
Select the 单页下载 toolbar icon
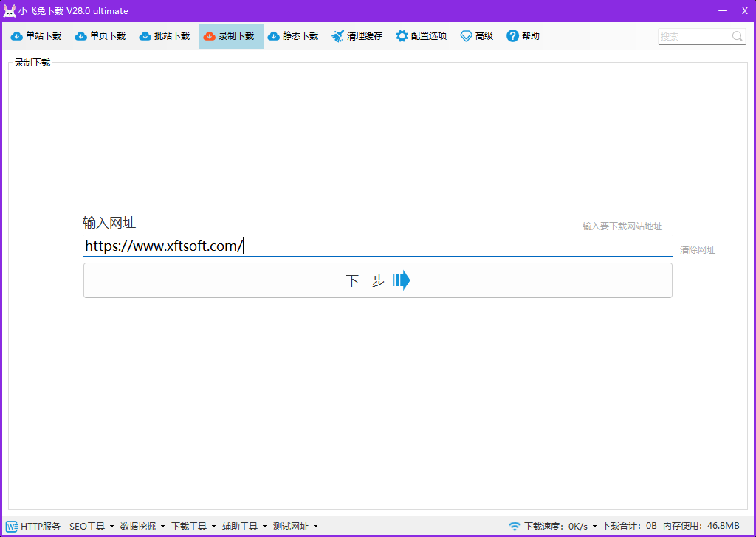point(81,36)
